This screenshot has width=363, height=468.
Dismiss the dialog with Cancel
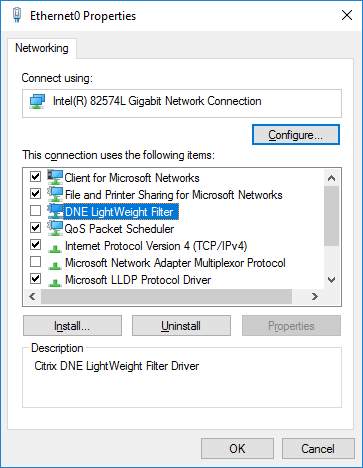tap(318, 449)
